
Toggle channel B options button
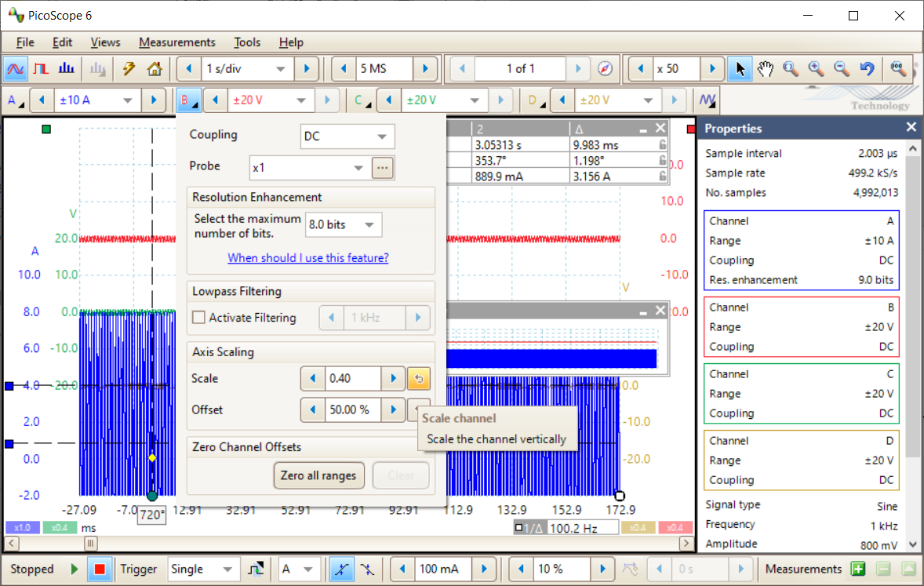188,100
